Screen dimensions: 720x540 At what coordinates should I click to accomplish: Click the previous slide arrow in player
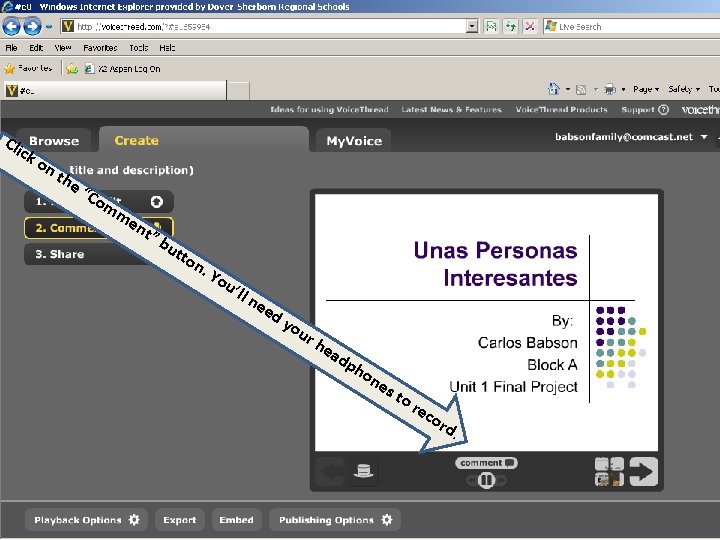[330, 472]
